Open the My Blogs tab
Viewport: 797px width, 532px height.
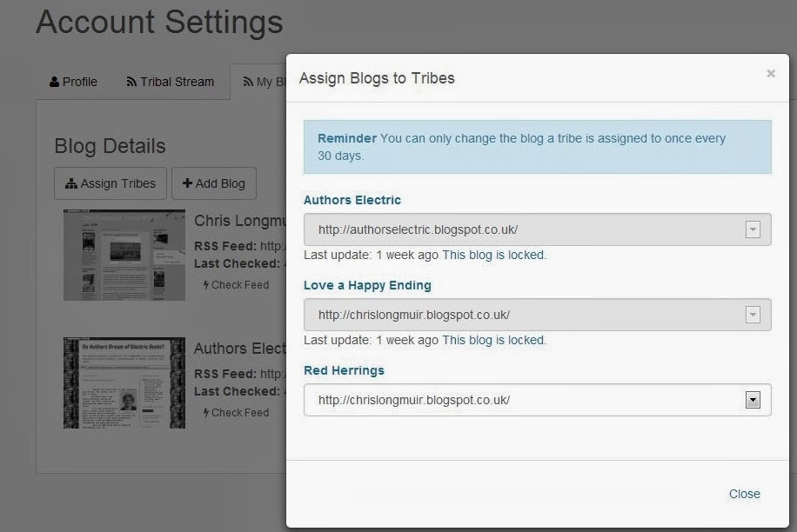tap(258, 82)
